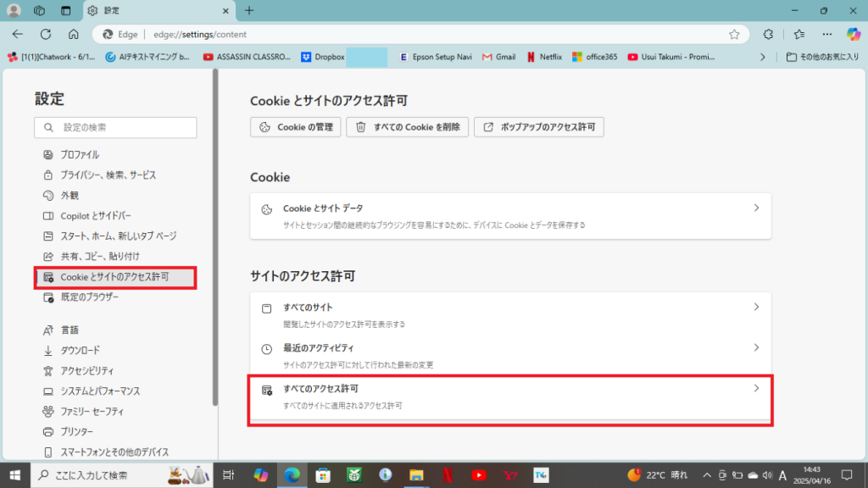Open Yahoo app on taskbar
The image size is (868, 488).
point(510,475)
